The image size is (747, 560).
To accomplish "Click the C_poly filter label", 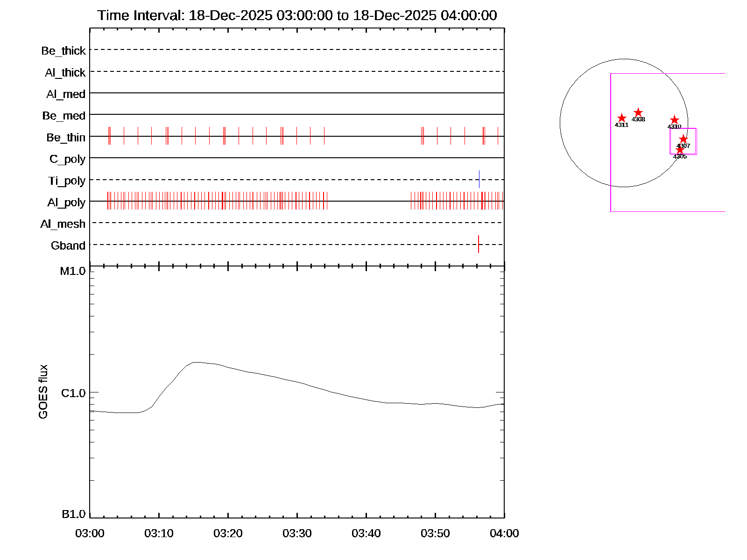I will pos(67,159).
